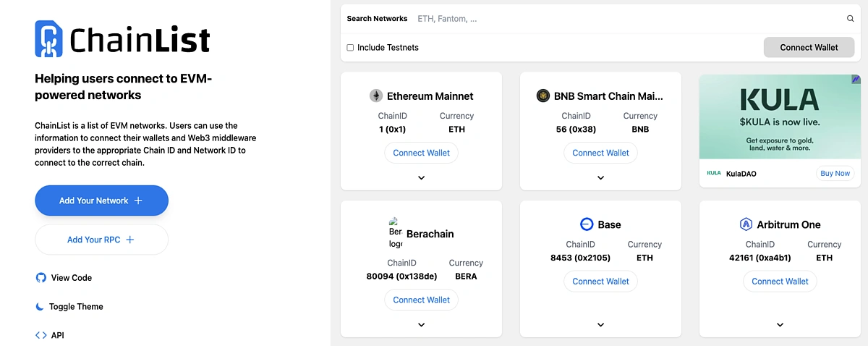Click the KULA ad banner image

780,116
